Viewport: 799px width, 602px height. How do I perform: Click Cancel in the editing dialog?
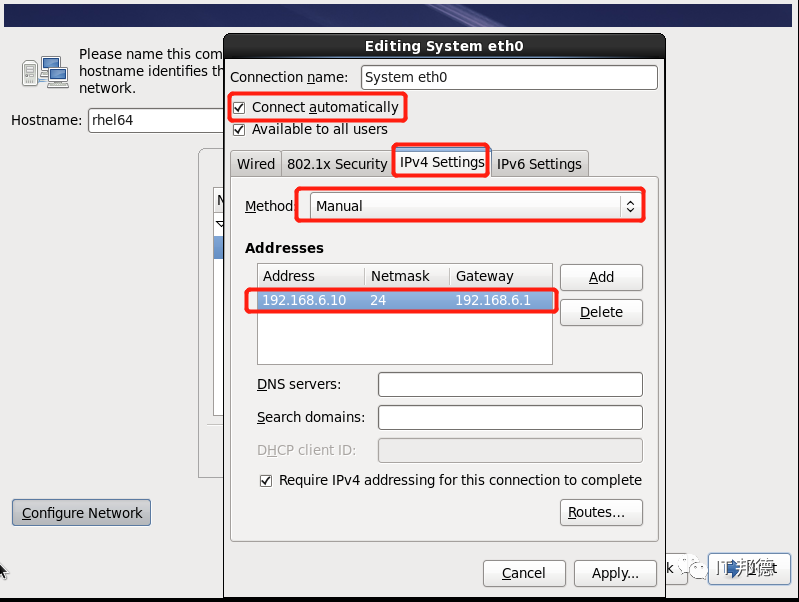pos(524,573)
